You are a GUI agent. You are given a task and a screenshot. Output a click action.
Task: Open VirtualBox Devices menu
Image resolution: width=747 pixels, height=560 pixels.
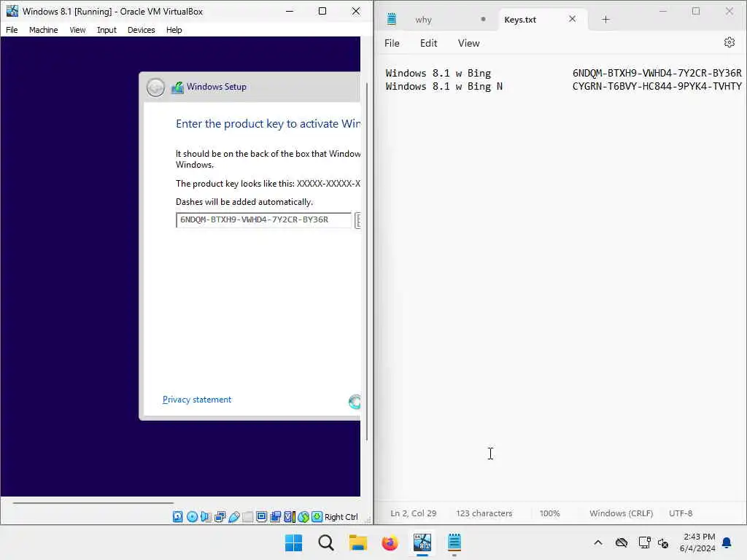click(x=141, y=30)
